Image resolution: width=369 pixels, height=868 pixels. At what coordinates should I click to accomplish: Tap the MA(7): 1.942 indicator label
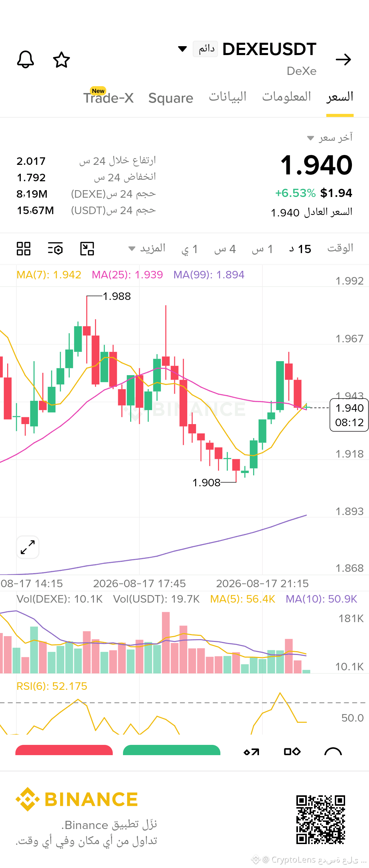[x=49, y=275]
